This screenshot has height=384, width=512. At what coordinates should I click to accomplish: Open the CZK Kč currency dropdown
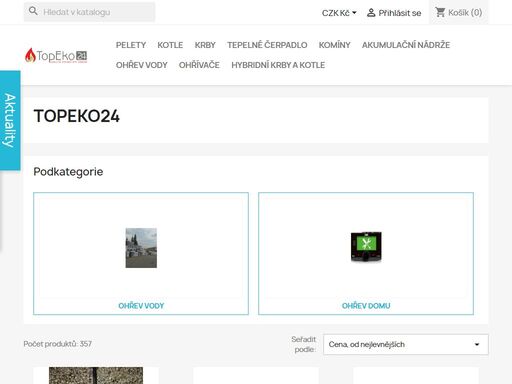pos(339,13)
